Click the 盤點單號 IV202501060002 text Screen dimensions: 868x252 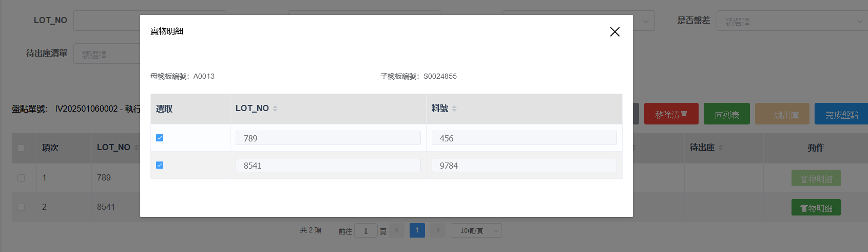tap(76, 109)
